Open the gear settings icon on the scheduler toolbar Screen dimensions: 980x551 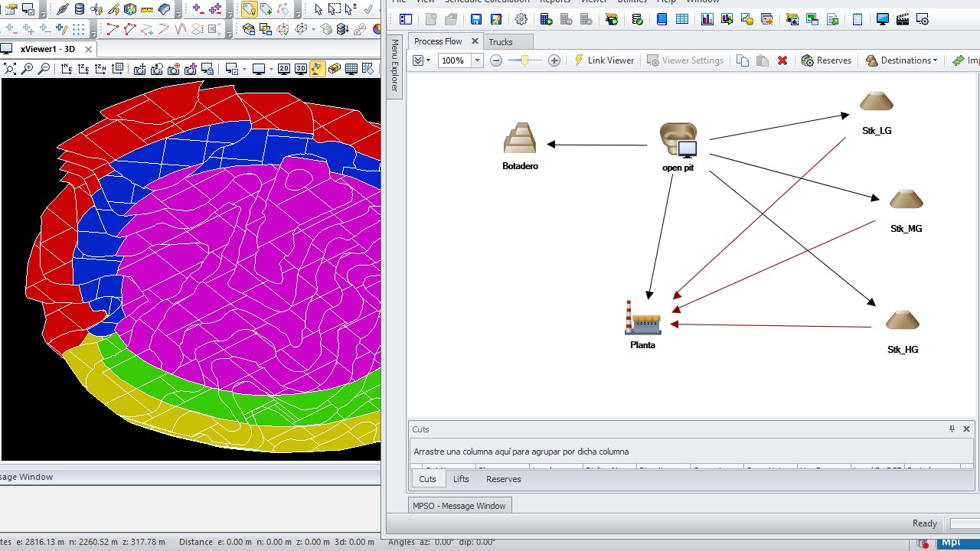520,19
